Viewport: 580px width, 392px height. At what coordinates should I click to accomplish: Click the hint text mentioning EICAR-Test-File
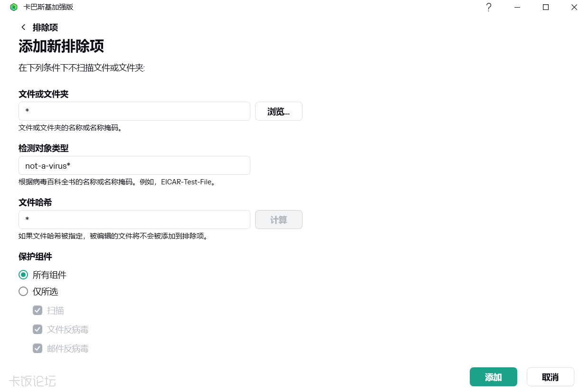pyautogui.click(x=117, y=182)
